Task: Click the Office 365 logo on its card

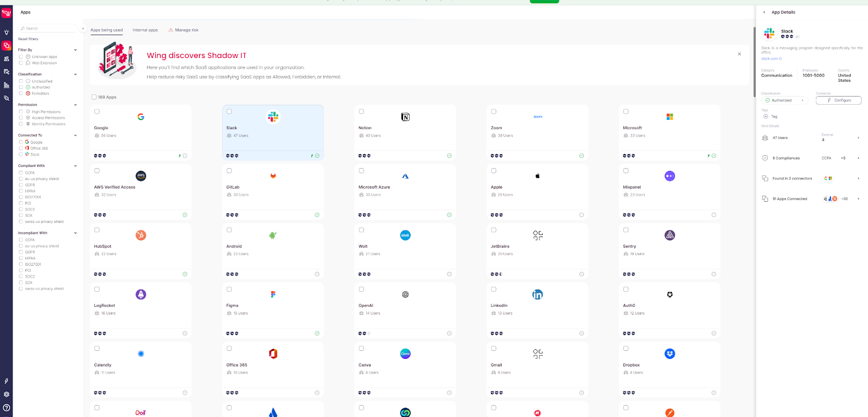Action: (x=273, y=354)
